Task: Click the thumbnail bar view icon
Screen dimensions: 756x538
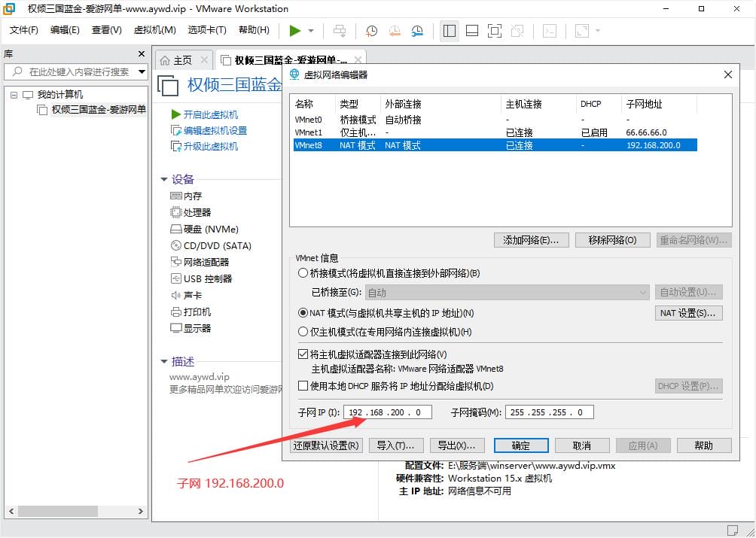Action: pos(472,31)
